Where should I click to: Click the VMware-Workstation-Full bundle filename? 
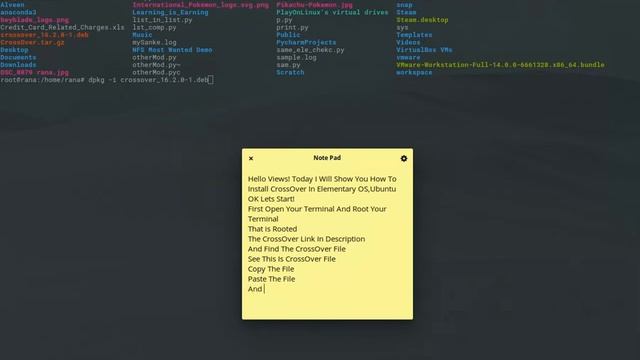pos(500,65)
